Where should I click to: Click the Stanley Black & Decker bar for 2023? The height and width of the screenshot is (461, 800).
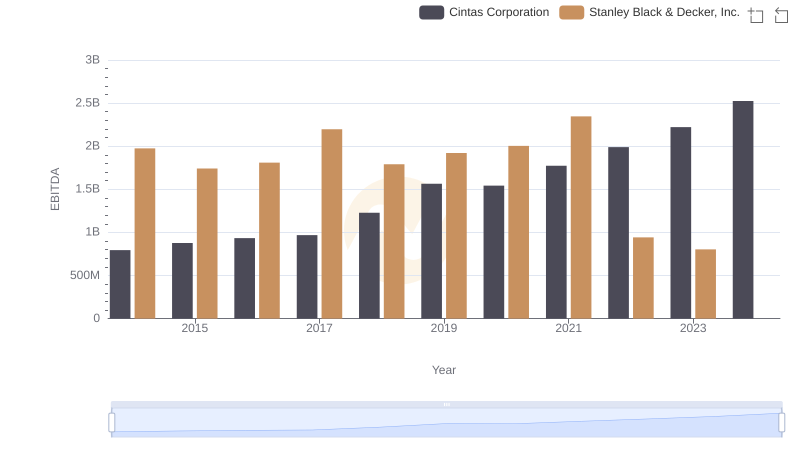click(x=706, y=284)
